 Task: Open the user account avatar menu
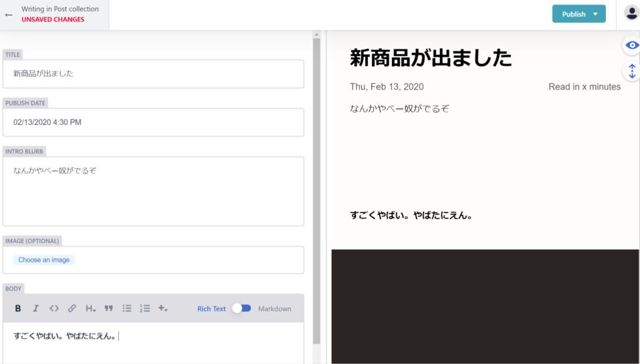coord(631,13)
